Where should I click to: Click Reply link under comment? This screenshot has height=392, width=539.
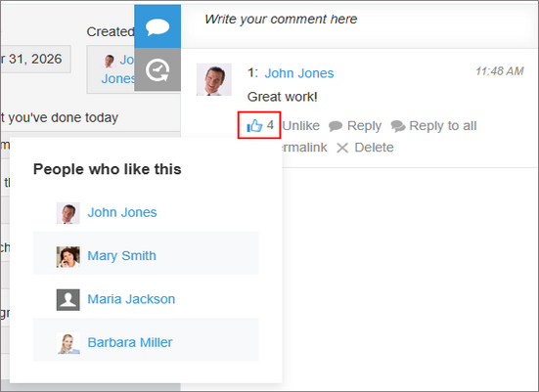(364, 126)
